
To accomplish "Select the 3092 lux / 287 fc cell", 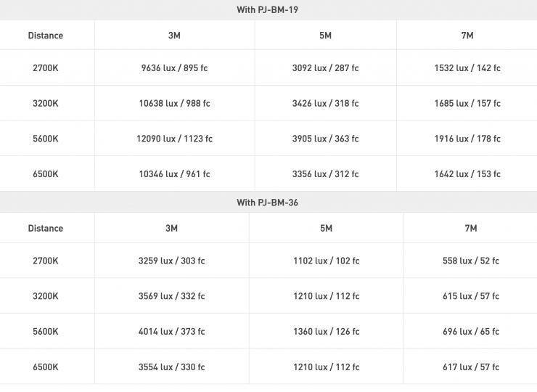I will 325,68.
